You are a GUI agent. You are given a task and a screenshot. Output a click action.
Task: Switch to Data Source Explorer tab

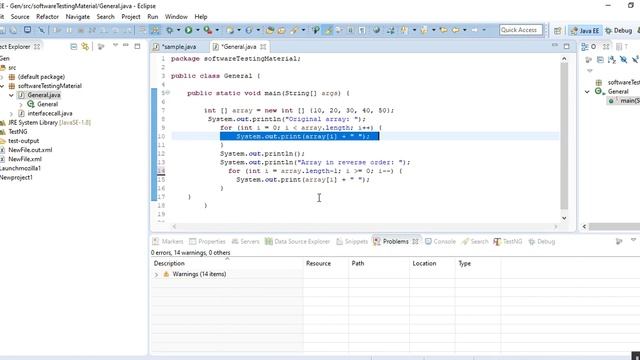[x=297, y=242]
